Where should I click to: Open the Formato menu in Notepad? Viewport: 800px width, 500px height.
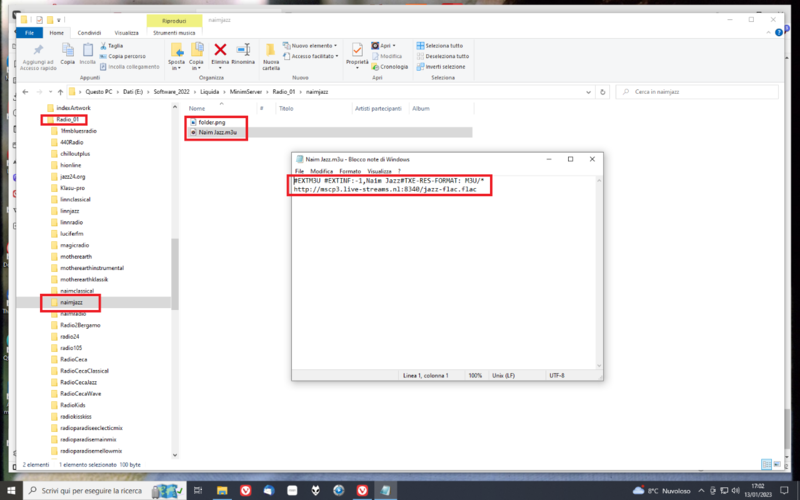coord(350,171)
